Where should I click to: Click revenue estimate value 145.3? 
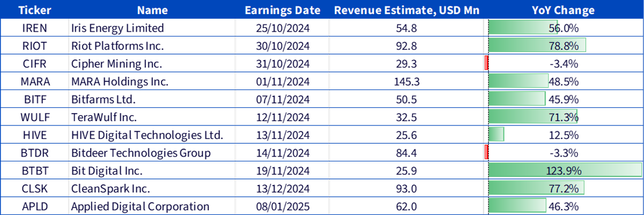point(406,81)
